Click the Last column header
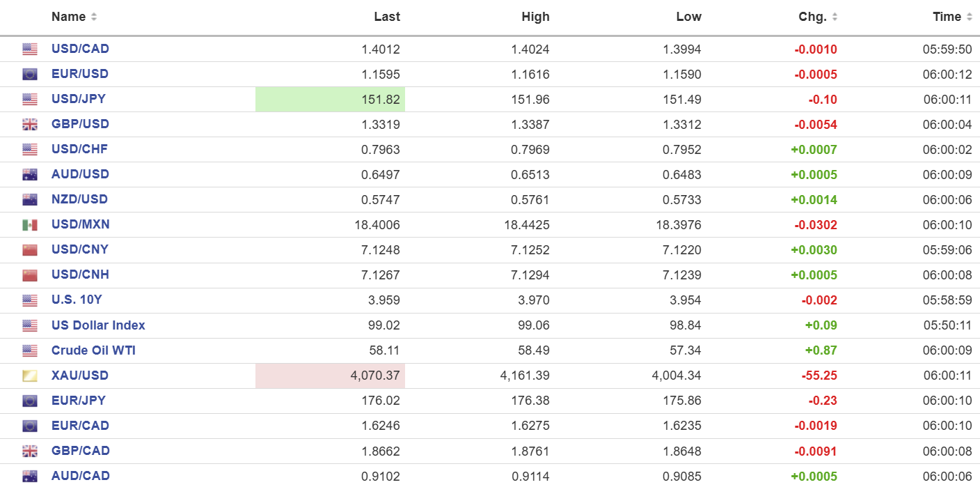The width and height of the screenshot is (980, 487). pyautogui.click(x=386, y=17)
